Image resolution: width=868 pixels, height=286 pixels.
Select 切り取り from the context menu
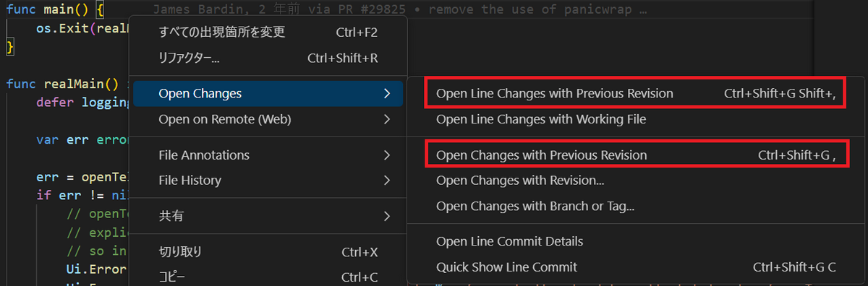click(268, 252)
